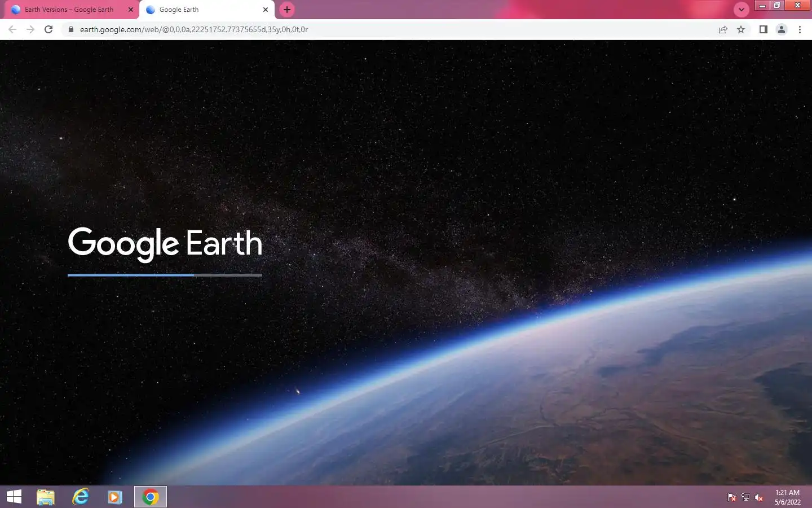Select the active Google Earth tab
Viewport: 812px width, 508px height.
point(207,10)
